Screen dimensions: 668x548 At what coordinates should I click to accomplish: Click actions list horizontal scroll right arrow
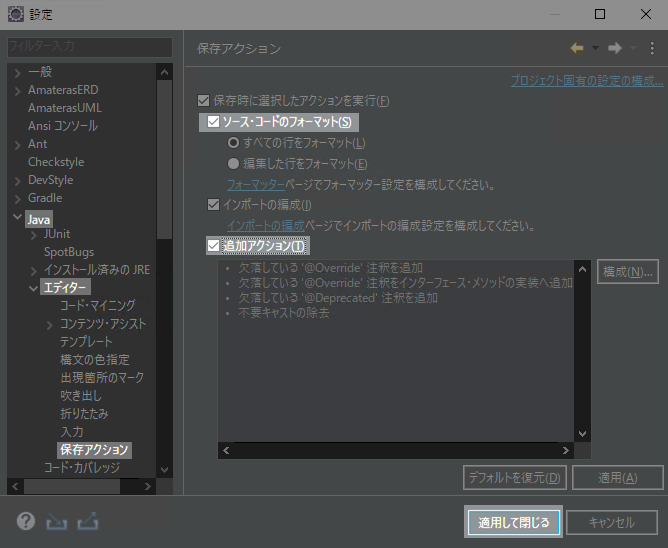point(566,450)
